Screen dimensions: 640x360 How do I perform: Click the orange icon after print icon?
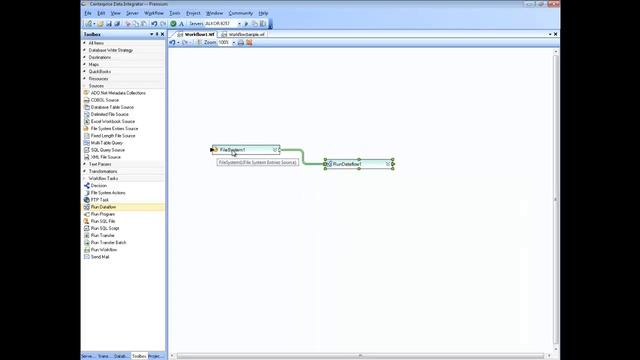[x=249, y=42]
